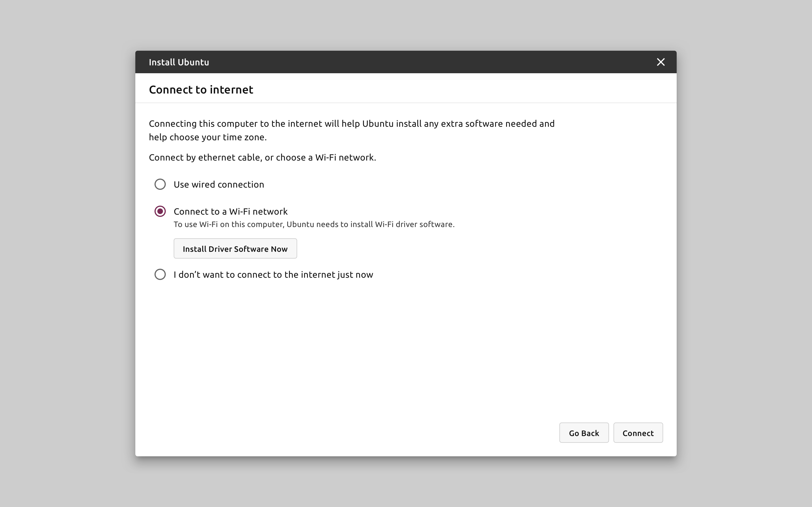The height and width of the screenshot is (507, 812).
Task: Click the 'Connect to a Wi-Fi network' label
Action: click(x=231, y=212)
